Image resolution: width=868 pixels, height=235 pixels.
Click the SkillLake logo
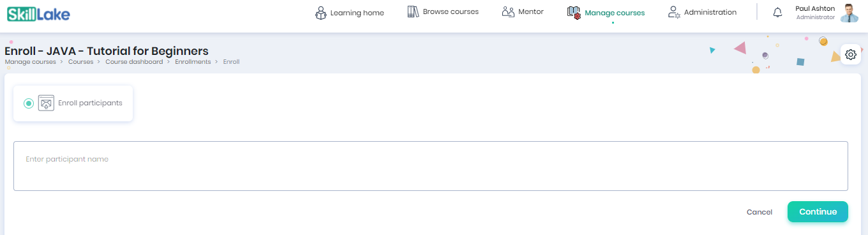click(x=38, y=15)
